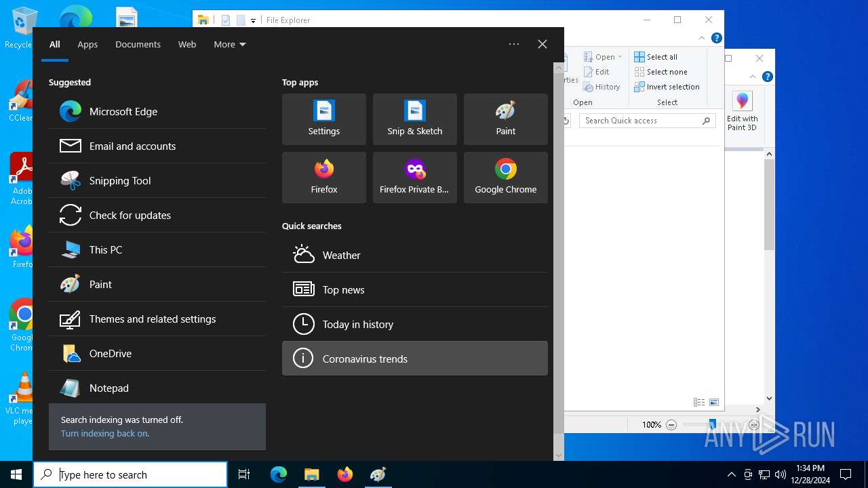Screen dimensions: 868x488
Task: Open the Windows Start menu
Action: point(16,474)
